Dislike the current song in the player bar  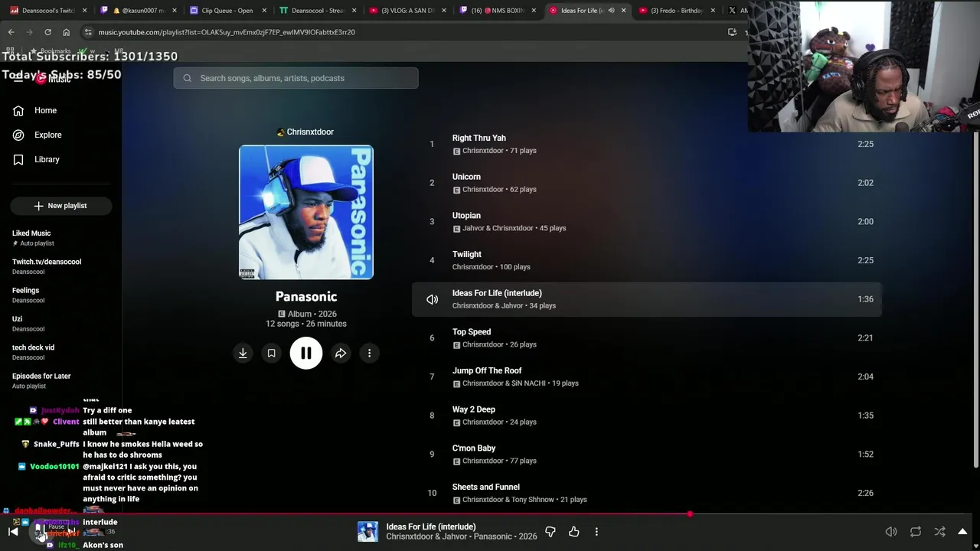(x=550, y=531)
